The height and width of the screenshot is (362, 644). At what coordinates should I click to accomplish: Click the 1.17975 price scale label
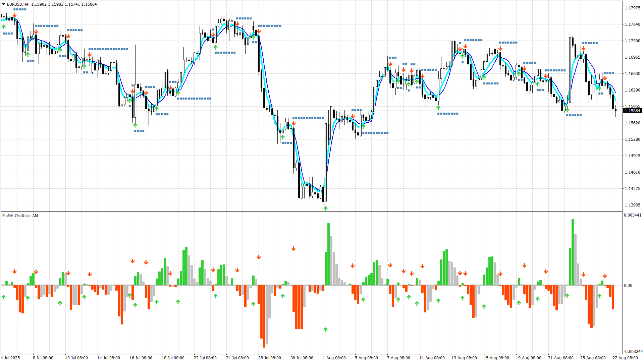633,8
